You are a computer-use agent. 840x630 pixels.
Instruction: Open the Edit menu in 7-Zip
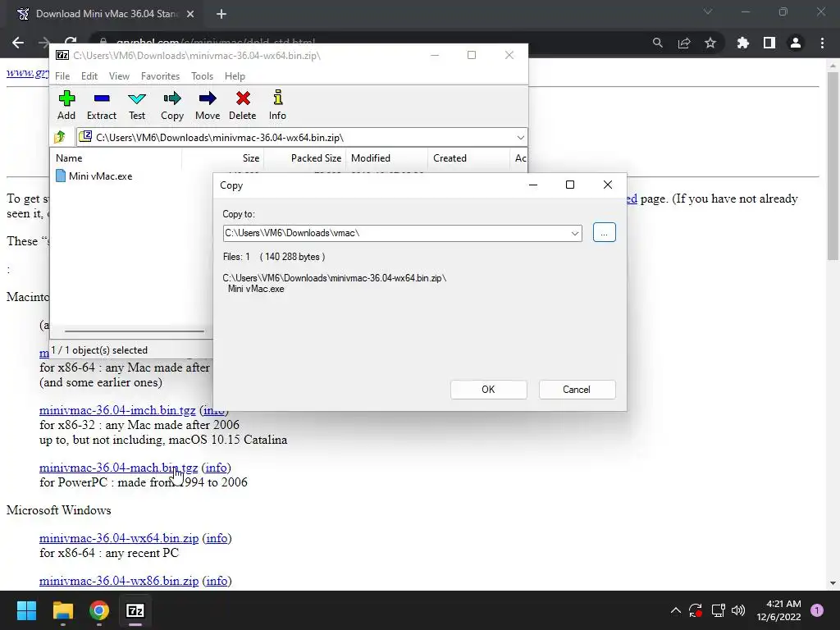point(89,76)
